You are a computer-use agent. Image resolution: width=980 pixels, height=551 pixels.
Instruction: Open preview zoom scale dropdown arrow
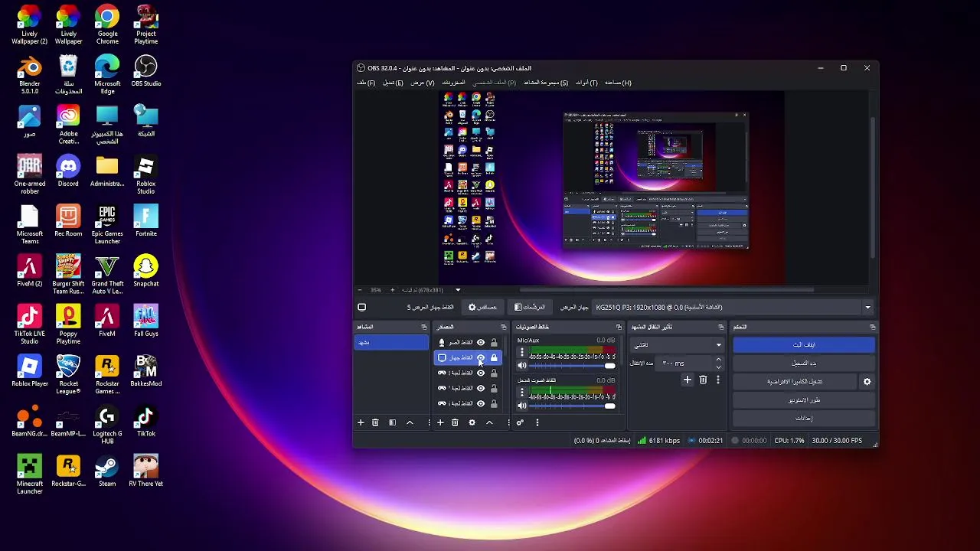(x=458, y=290)
